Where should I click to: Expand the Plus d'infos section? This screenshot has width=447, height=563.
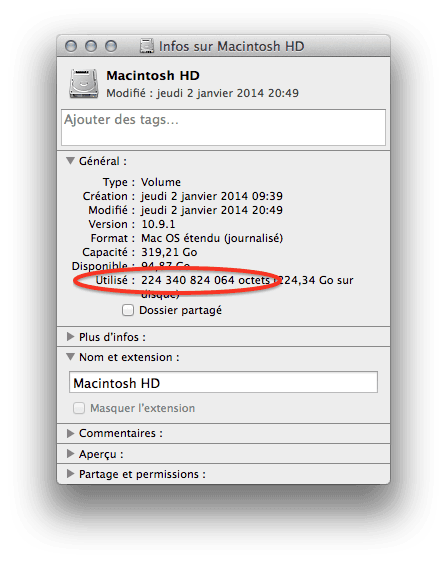(70, 336)
